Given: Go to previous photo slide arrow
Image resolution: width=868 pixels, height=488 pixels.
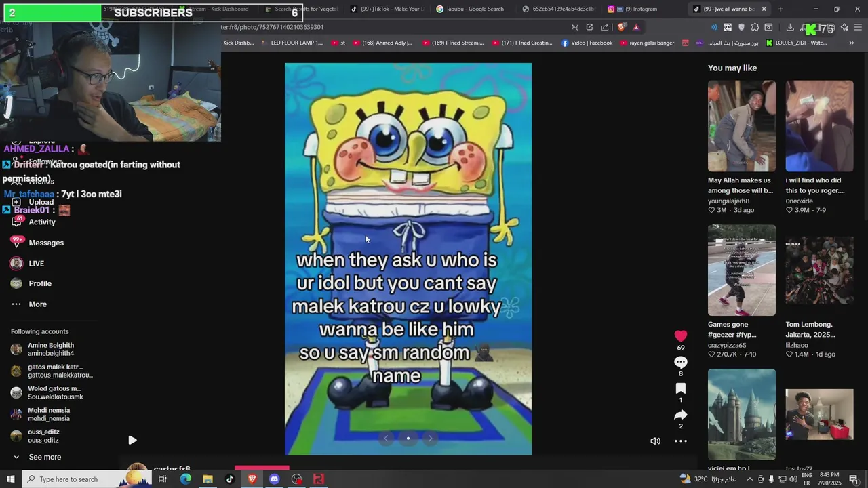Looking at the screenshot, I should click(x=387, y=438).
